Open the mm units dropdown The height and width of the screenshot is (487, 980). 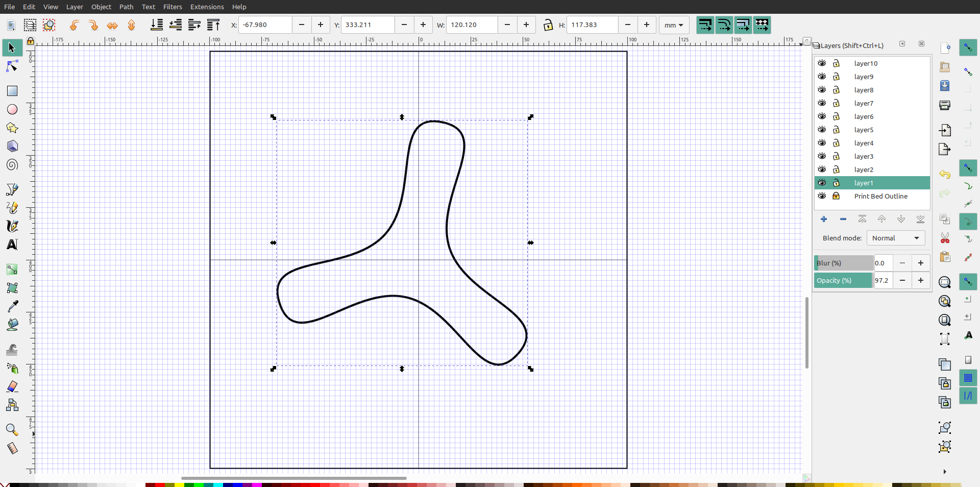point(674,25)
